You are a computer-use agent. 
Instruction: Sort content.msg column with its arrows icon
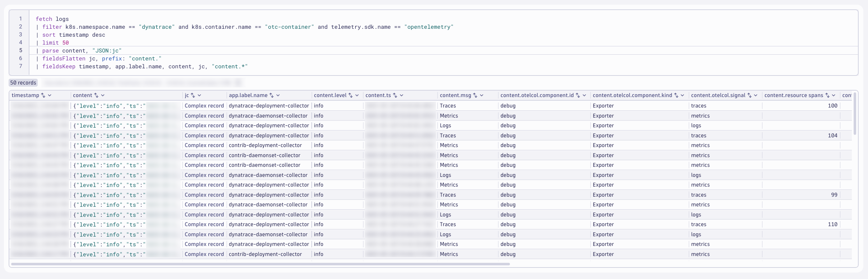pyautogui.click(x=475, y=95)
